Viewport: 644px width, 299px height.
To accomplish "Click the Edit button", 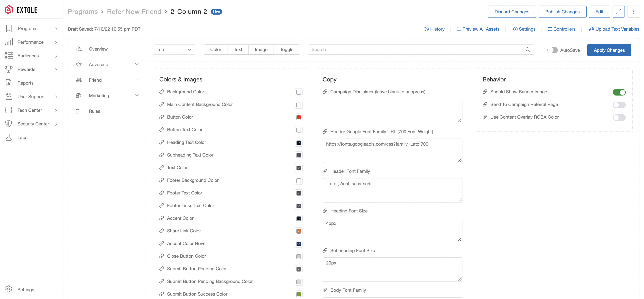I will tap(599, 12).
